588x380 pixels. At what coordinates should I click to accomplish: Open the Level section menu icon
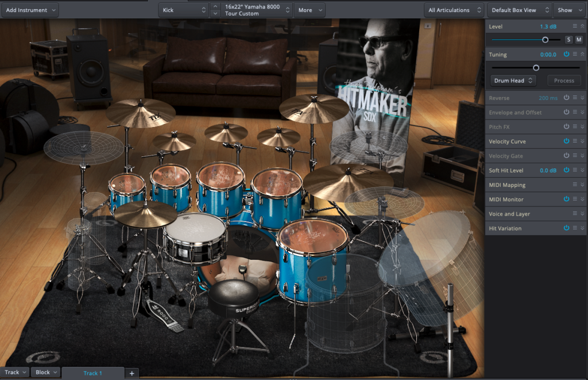click(x=575, y=26)
